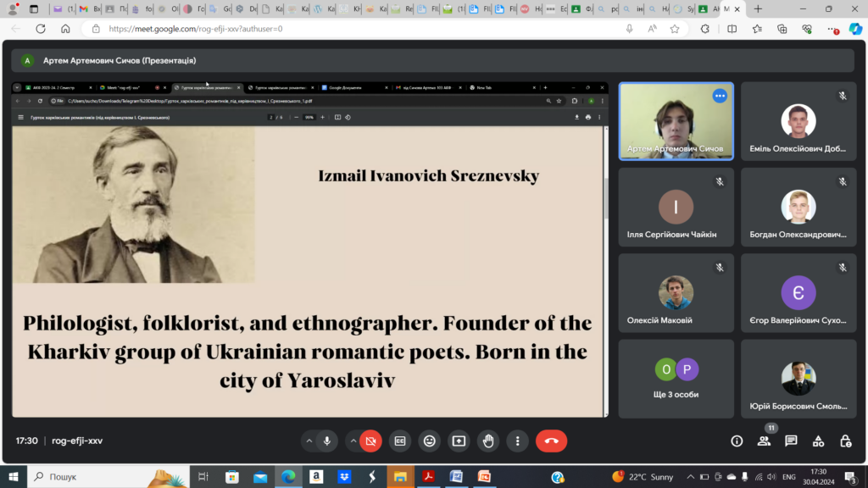Open the Activities panel
The image size is (868, 488).
818,441
